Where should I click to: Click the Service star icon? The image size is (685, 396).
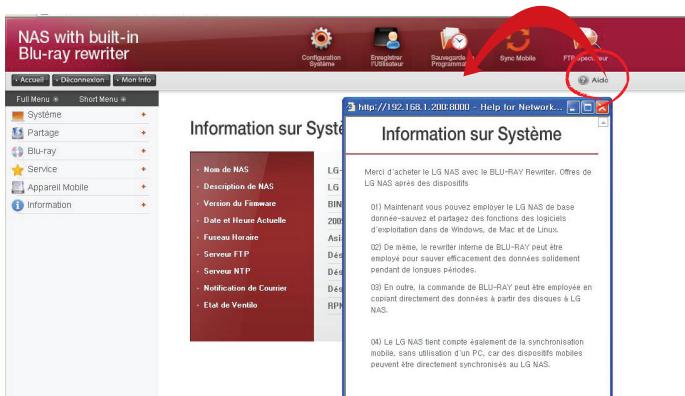tap(17, 170)
